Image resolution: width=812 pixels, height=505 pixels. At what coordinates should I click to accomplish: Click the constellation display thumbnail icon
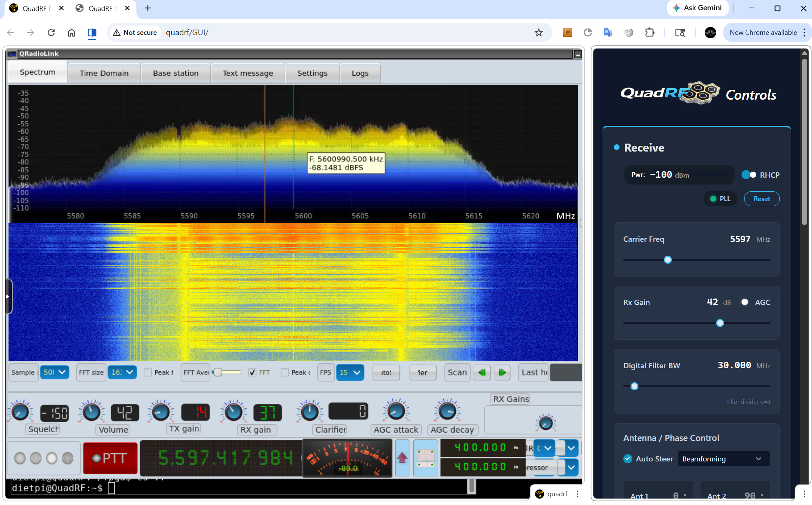426,458
